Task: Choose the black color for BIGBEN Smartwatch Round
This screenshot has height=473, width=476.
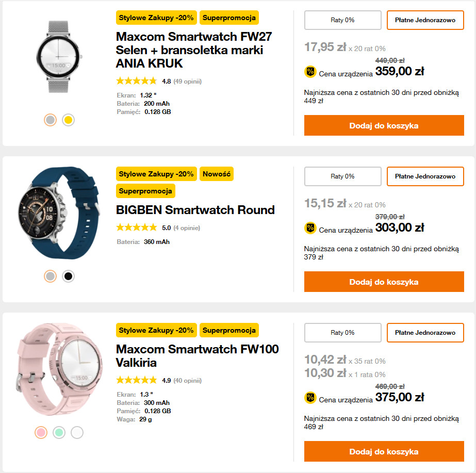Action: [x=68, y=276]
